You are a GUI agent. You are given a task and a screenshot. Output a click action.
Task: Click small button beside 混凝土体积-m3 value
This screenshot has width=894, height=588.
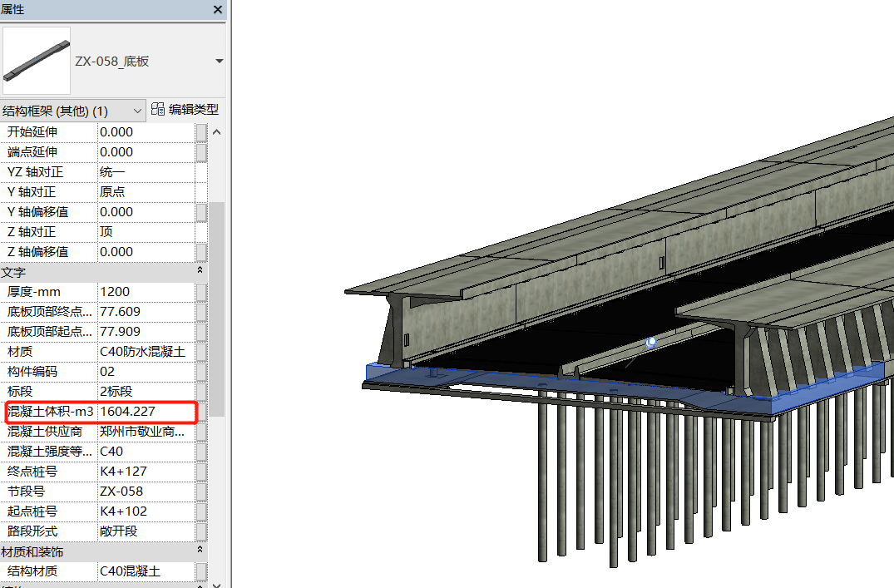click(x=201, y=412)
